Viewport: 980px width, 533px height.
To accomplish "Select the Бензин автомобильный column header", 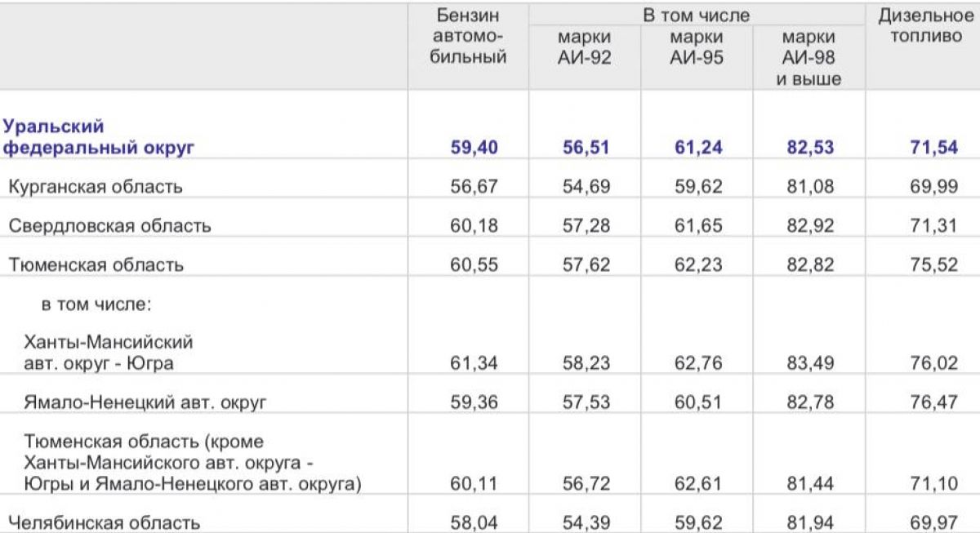I will [x=468, y=36].
